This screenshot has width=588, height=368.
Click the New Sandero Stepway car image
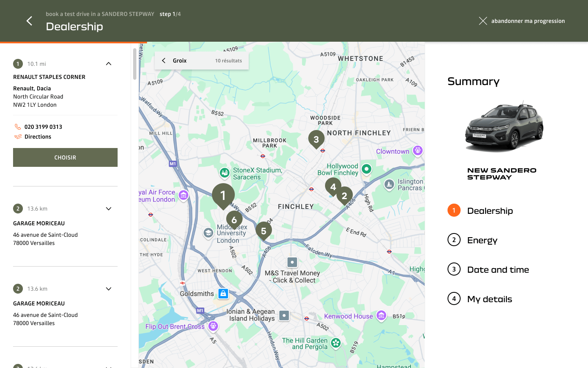pyautogui.click(x=505, y=128)
